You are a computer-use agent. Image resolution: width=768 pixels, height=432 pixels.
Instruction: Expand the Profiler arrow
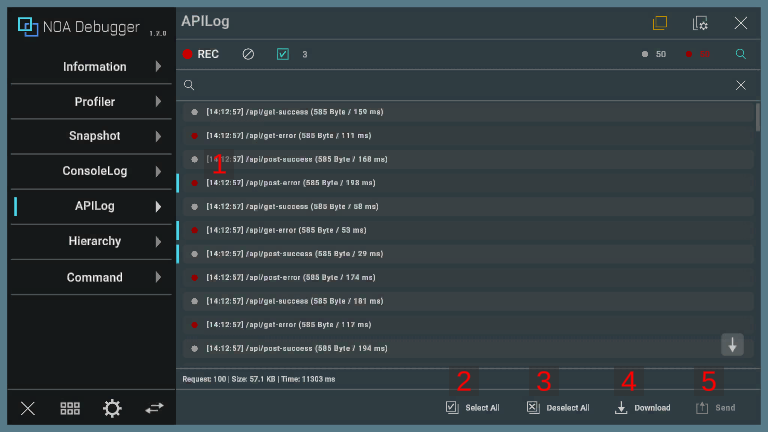pos(158,101)
